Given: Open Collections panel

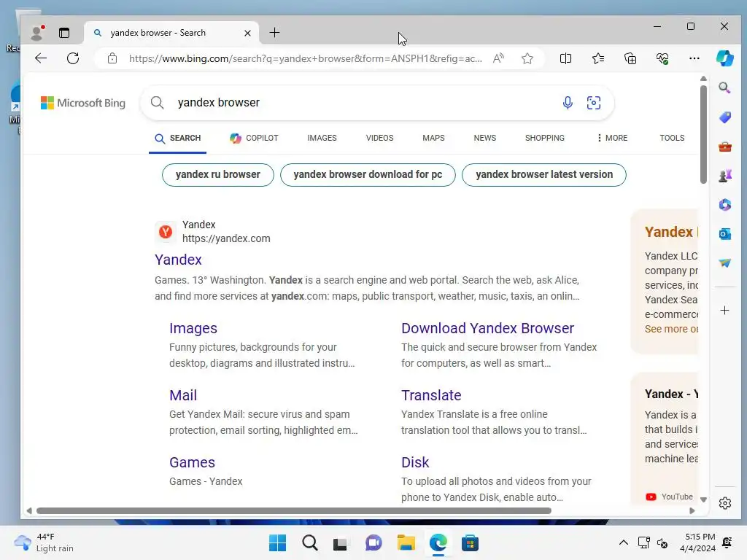Looking at the screenshot, I should 630,58.
